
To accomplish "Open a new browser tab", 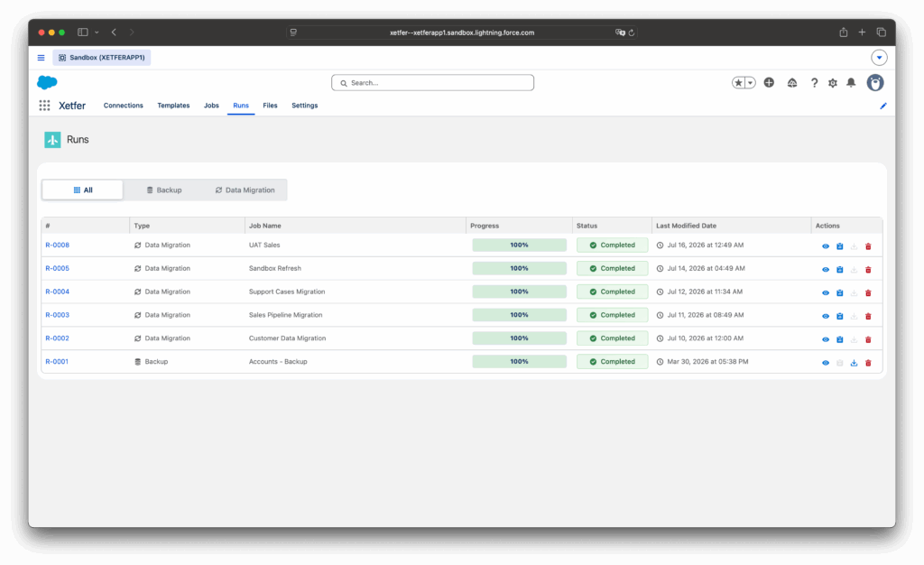I will click(862, 32).
